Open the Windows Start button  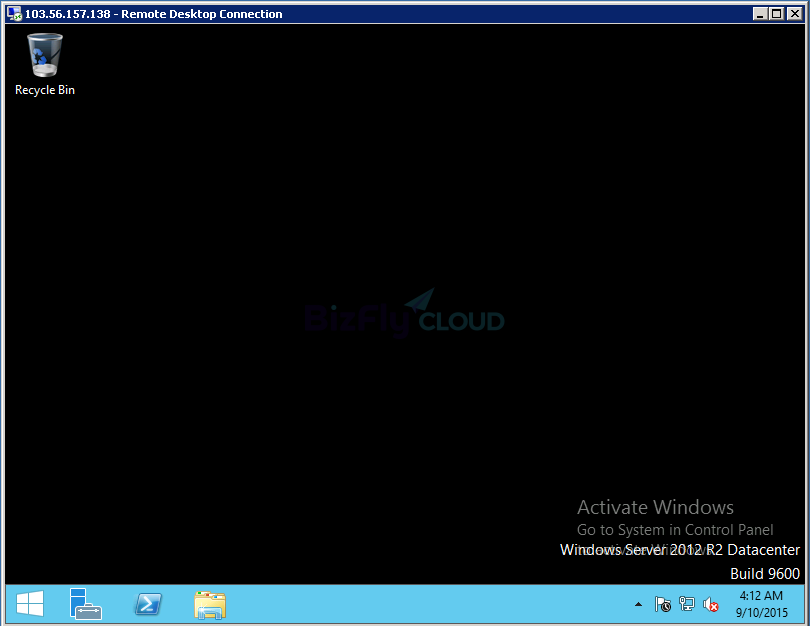coord(30,604)
